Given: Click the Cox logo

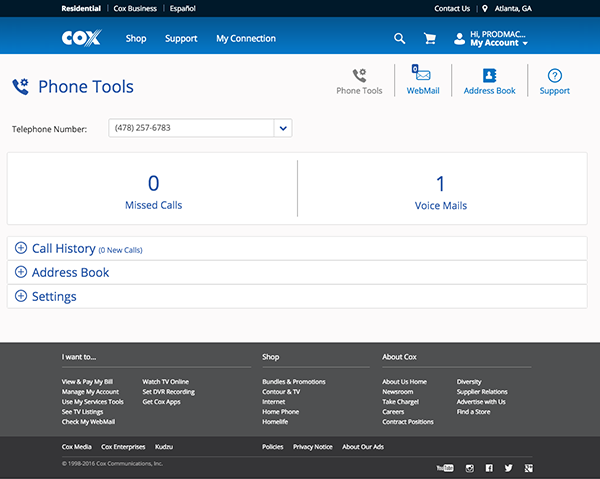Looking at the screenshot, I should tap(82, 38).
